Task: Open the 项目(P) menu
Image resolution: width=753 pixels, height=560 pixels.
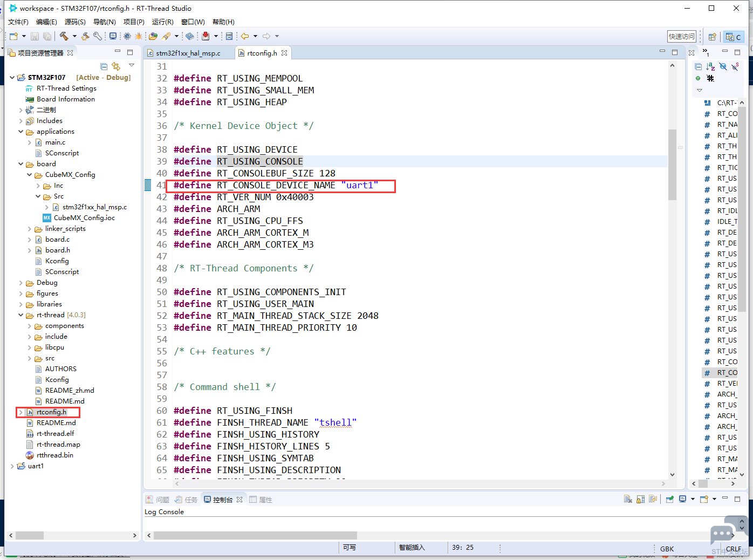Action: pyautogui.click(x=134, y=22)
